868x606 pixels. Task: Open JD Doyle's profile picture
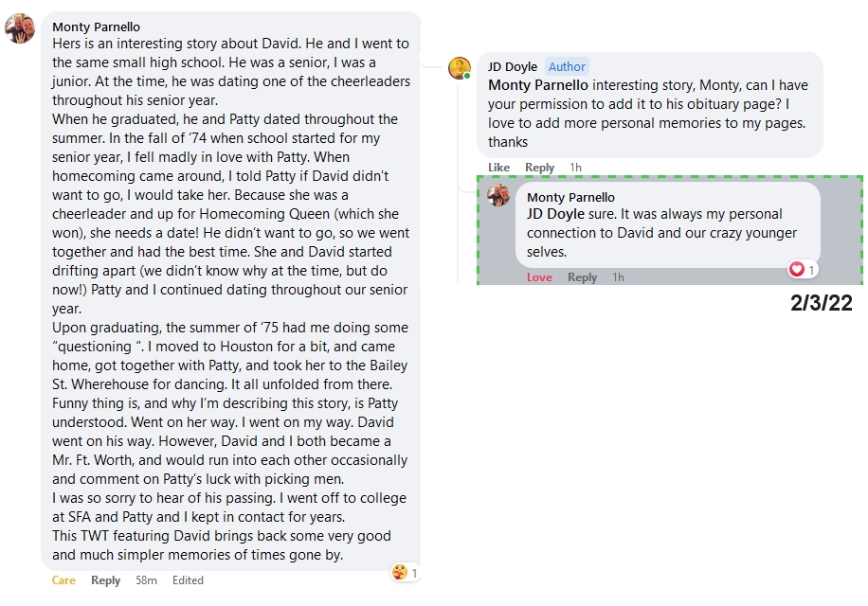coord(460,68)
